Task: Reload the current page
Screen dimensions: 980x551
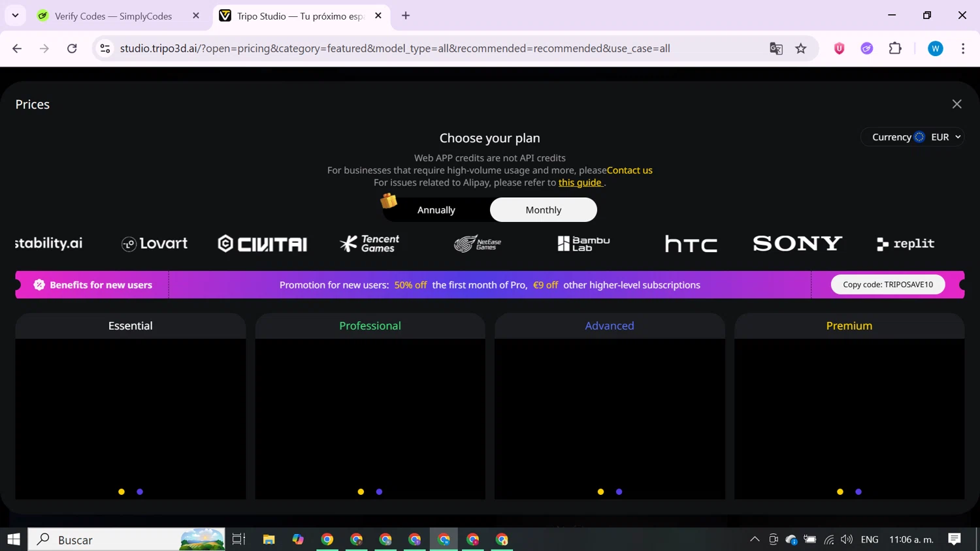Action: [x=72, y=48]
